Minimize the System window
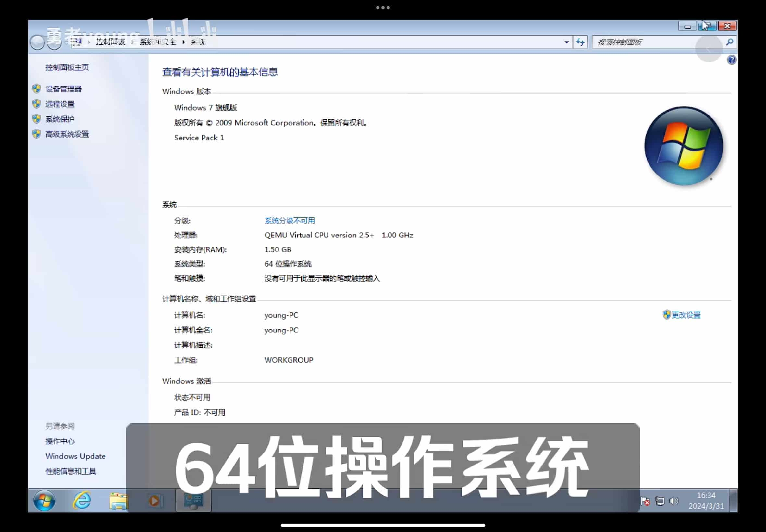This screenshot has height=532, width=766. 687,26
